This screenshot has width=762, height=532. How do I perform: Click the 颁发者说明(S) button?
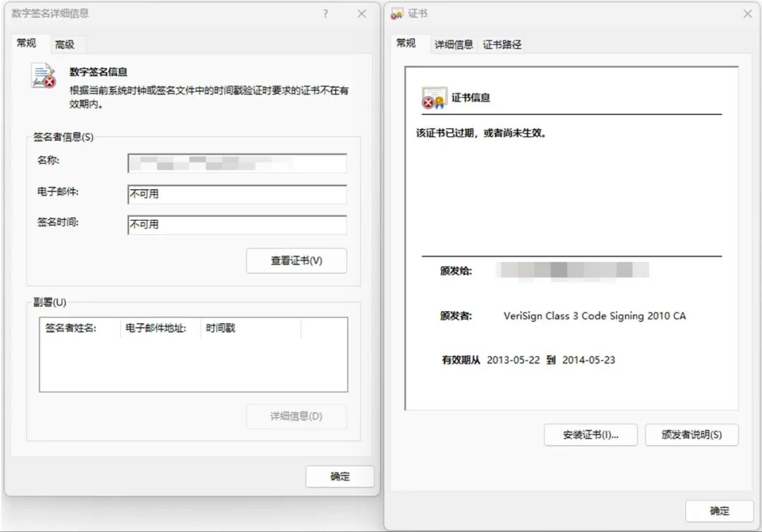click(x=691, y=435)
